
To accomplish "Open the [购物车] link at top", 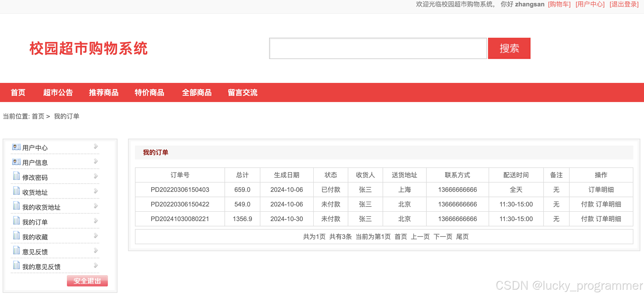I will 559,5.
